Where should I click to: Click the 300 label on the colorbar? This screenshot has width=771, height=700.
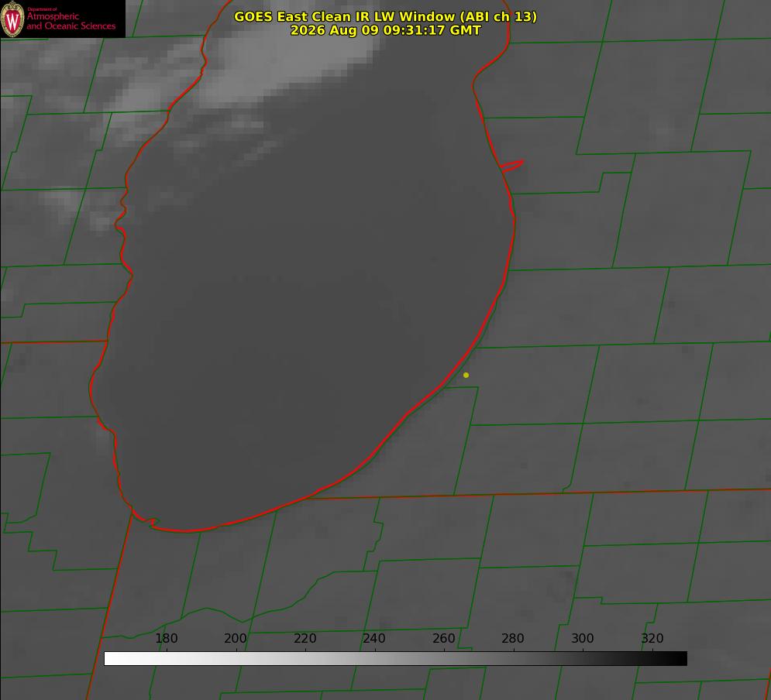(x=583, y=638)
